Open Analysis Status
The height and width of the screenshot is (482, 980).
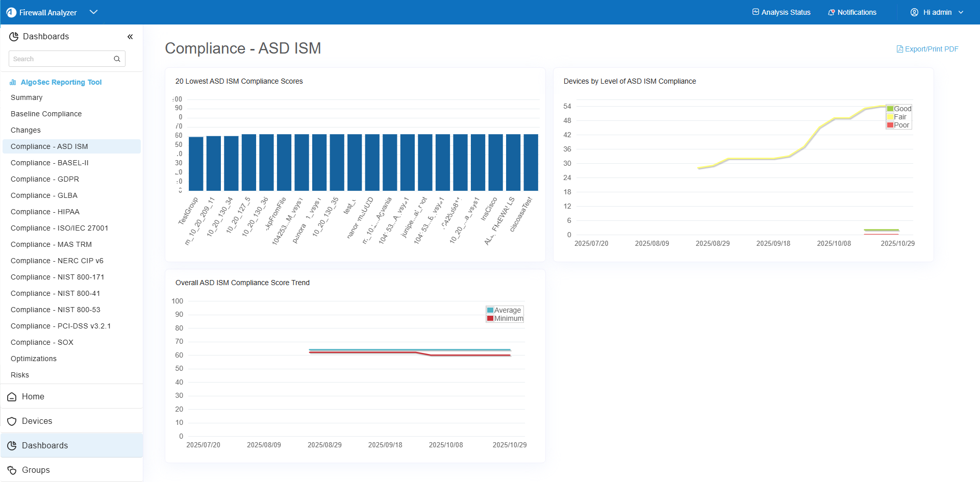781,12
